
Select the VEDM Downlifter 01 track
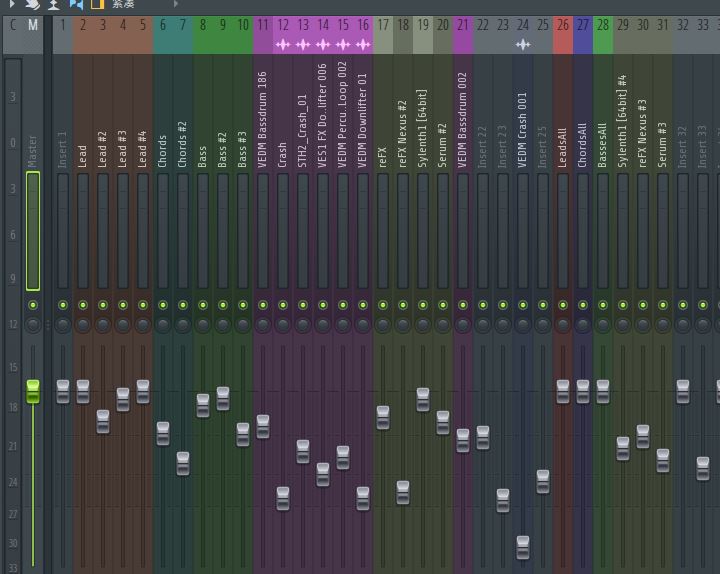363,121
